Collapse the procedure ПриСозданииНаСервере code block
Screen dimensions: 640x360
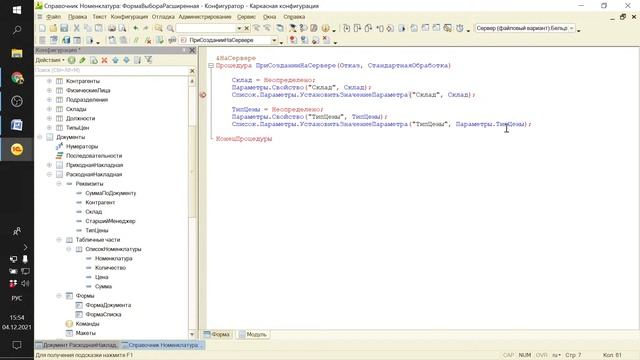point(211,65)
